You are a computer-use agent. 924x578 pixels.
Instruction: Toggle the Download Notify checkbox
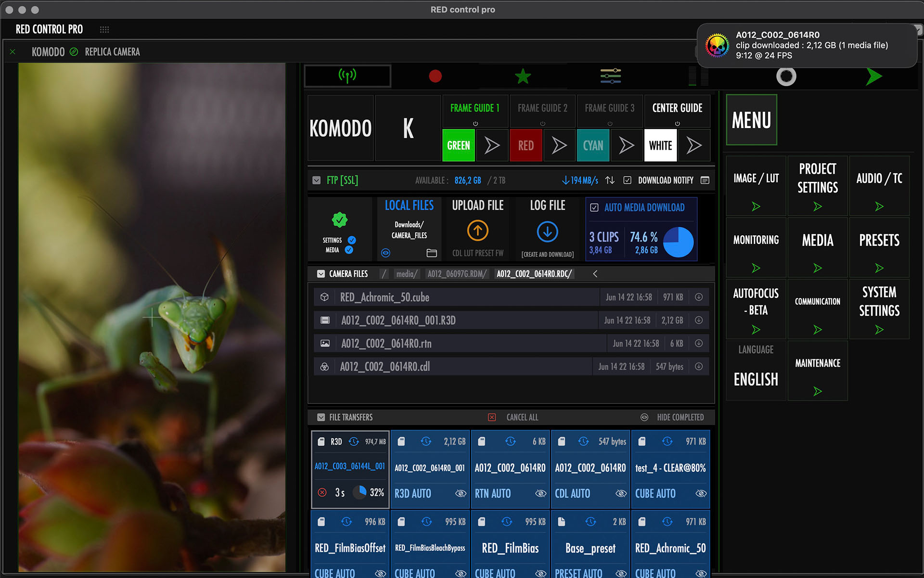[x=627, y=180]
